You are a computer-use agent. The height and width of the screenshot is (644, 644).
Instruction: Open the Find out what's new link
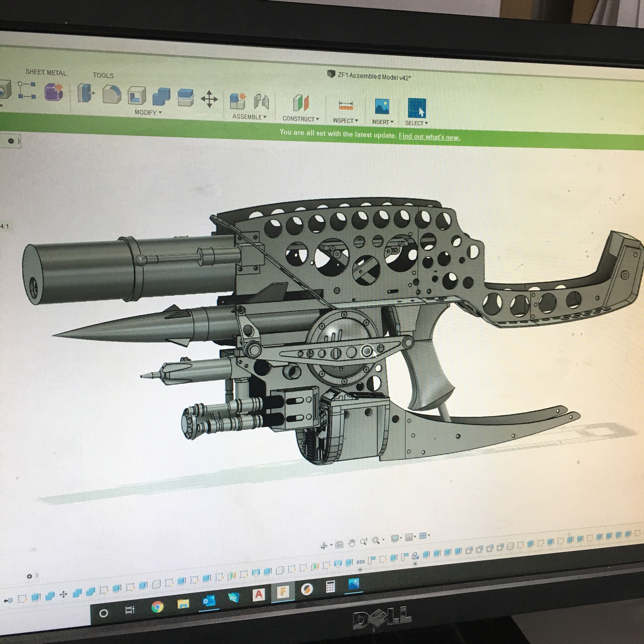(429, 136)
